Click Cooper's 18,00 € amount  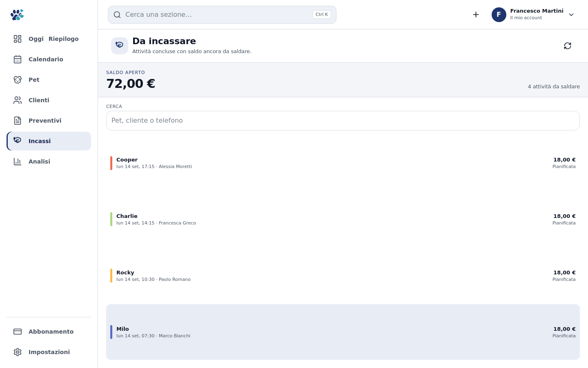coord(564,160)
